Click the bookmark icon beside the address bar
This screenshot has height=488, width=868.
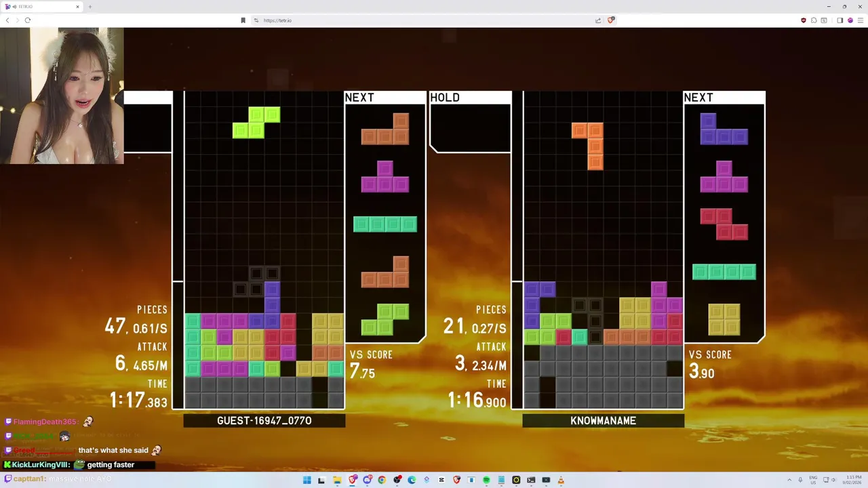243,20
